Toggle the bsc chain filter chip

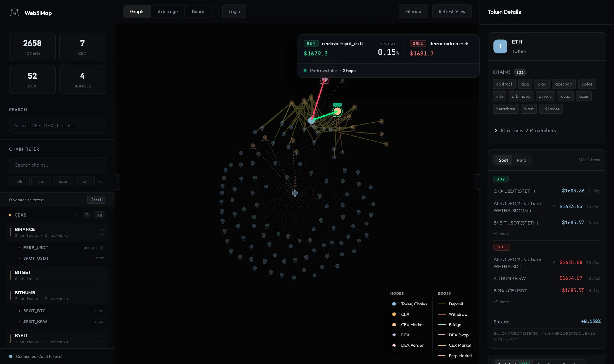pos(41,181)
